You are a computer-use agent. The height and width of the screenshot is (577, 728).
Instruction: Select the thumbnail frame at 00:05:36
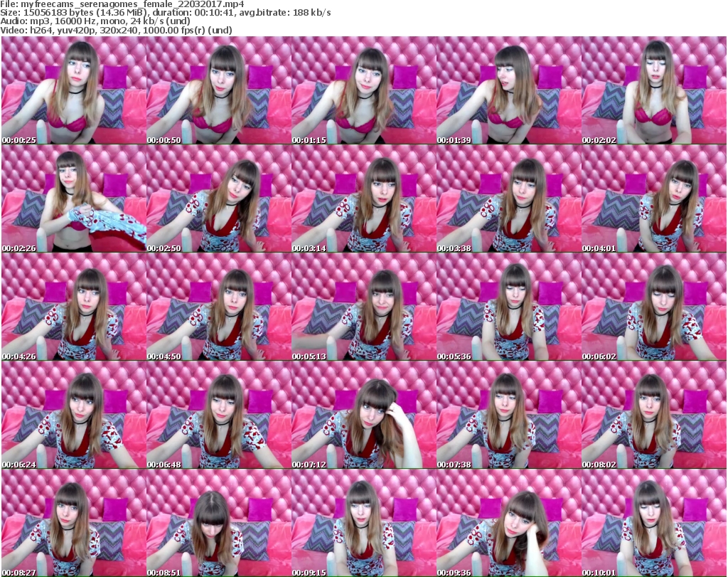point(509,307)
